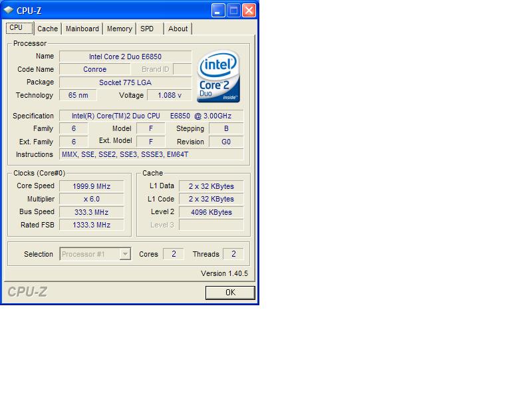Viewport: 532px width, 399px height.
Task: Show the About tab
Action: 178,29
